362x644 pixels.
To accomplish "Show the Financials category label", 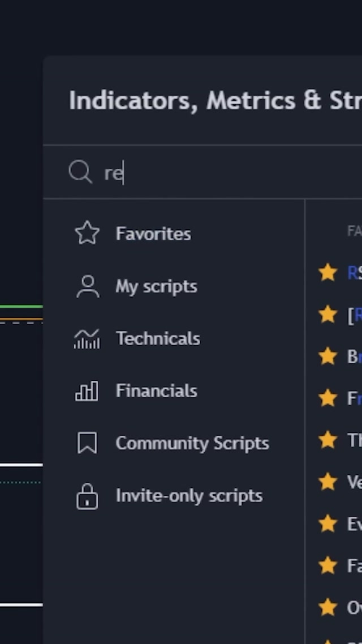I will coord(156,391).
